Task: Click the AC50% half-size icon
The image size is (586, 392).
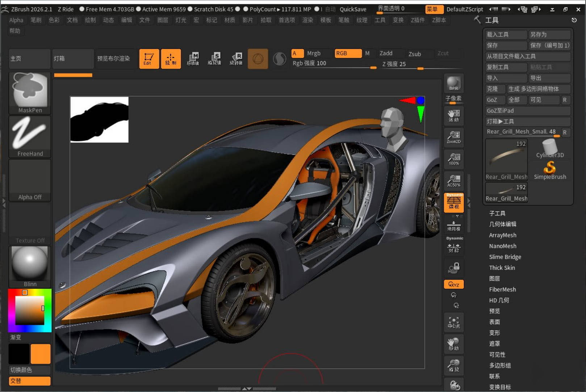Action: tap(453, 181)
